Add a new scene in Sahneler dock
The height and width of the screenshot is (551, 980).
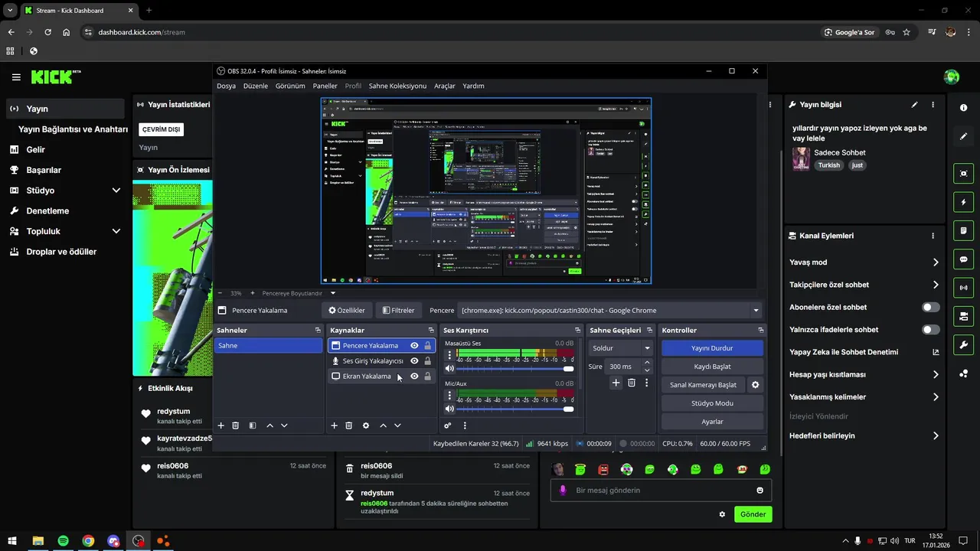pos(221,425)
